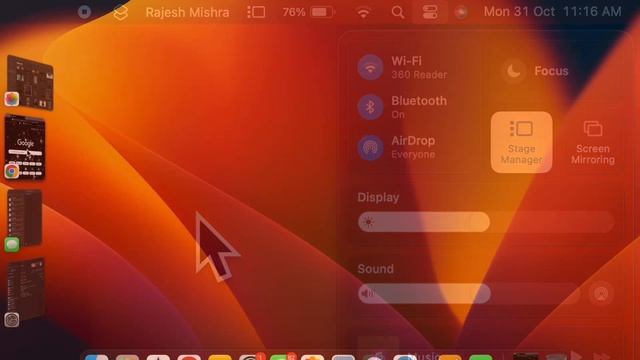This screenshot has width=640, height=360.
Task: Open the battery status showing 76%
Action: pyautogui.click(x=309, y=12)
